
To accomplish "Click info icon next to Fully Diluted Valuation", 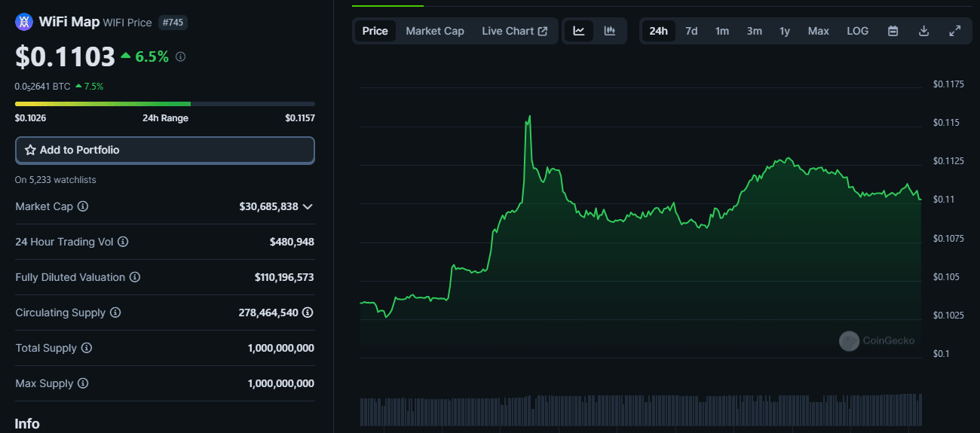I will 135,277.
